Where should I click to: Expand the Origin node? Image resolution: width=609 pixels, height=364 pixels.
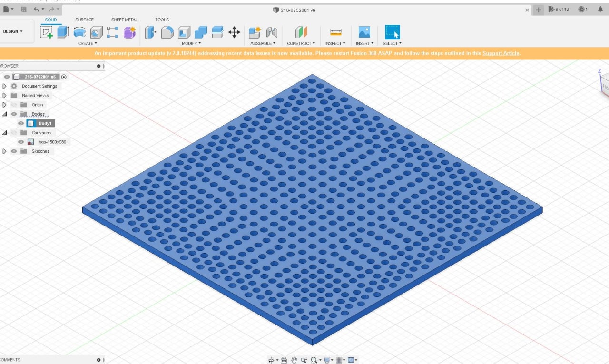tap(4, 105)
